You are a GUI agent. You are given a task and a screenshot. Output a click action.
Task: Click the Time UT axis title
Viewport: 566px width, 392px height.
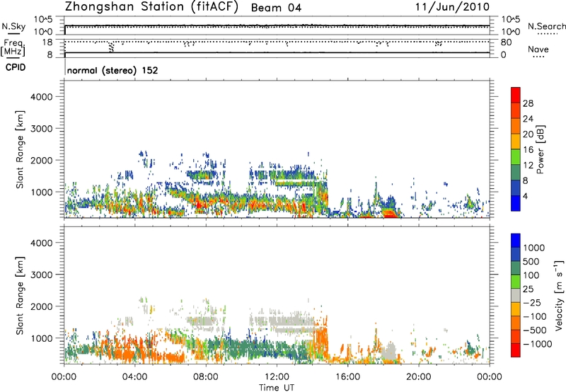coord(277,388)
